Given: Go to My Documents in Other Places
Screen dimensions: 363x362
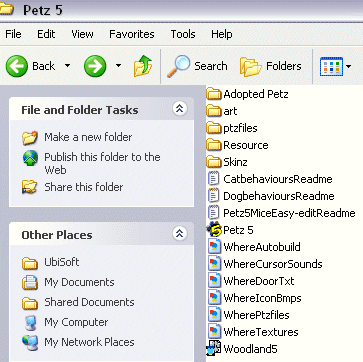Looking at the screenshot, I should (x=79, y=282).
